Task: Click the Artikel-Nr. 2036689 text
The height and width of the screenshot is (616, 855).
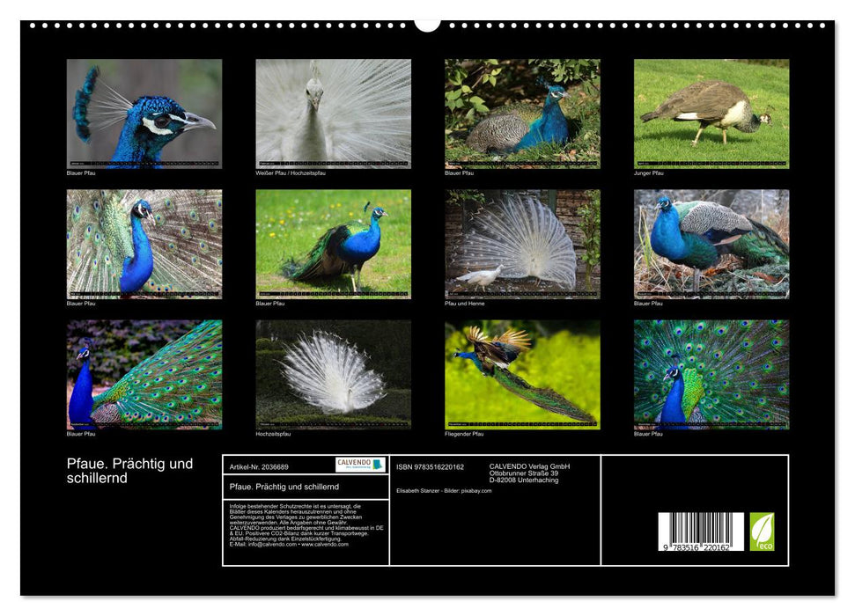Action: 259,466
